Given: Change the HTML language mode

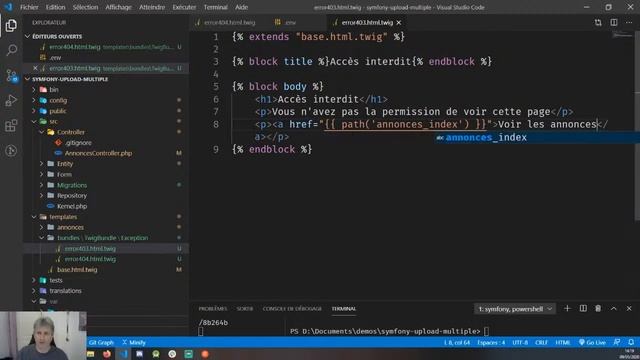Looking at the screenshot, I should 562,342.
